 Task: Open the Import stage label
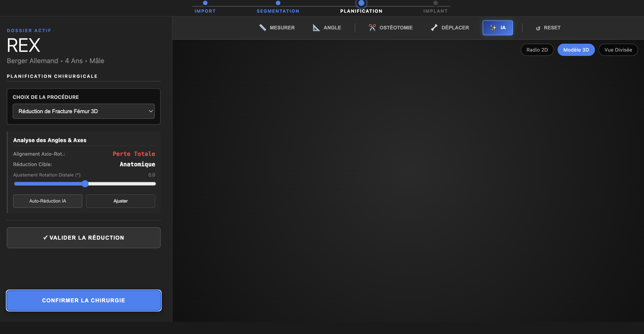click(205, 11)
